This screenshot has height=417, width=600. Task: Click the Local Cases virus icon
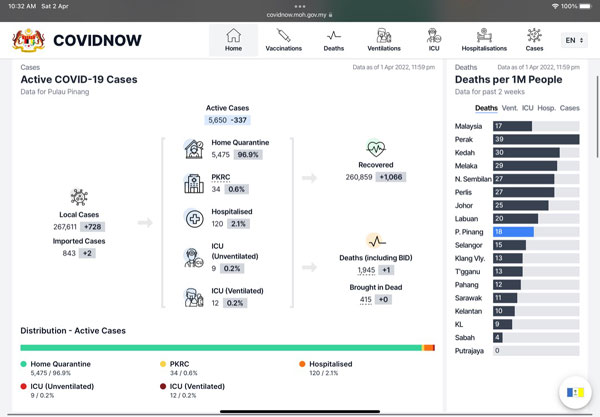[79, 197]
